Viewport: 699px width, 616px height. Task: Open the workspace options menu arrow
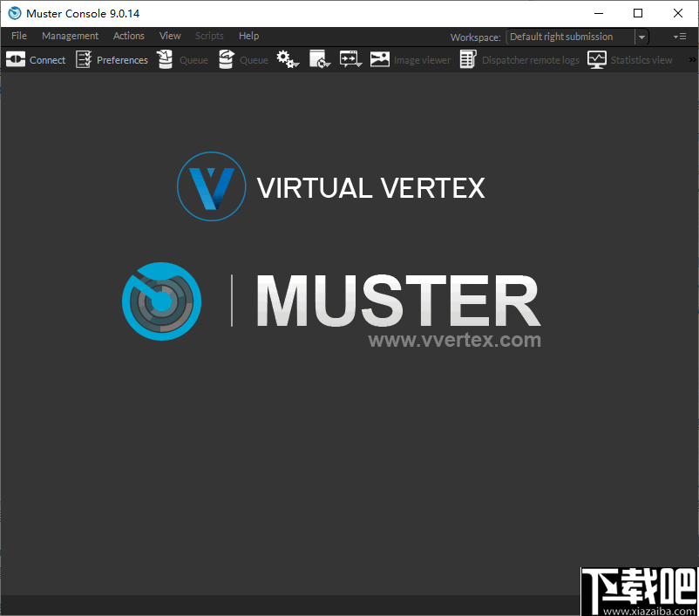click(679, 37)
